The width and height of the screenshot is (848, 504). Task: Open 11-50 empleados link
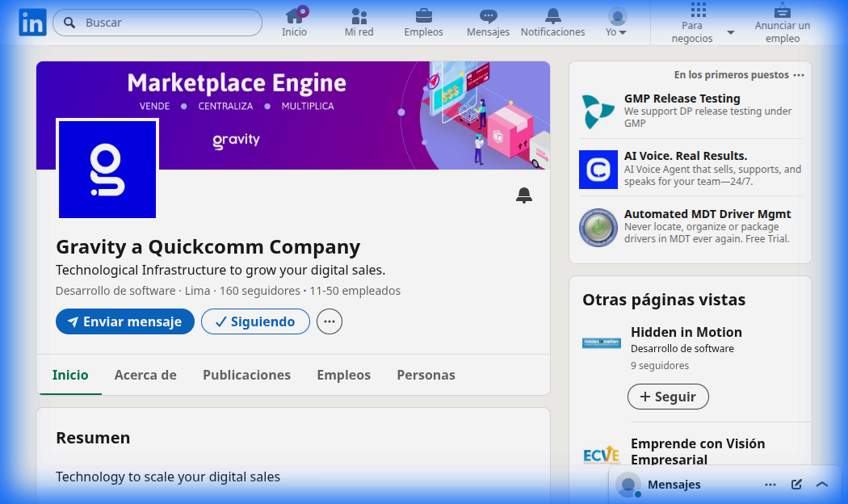click(355, 291)
